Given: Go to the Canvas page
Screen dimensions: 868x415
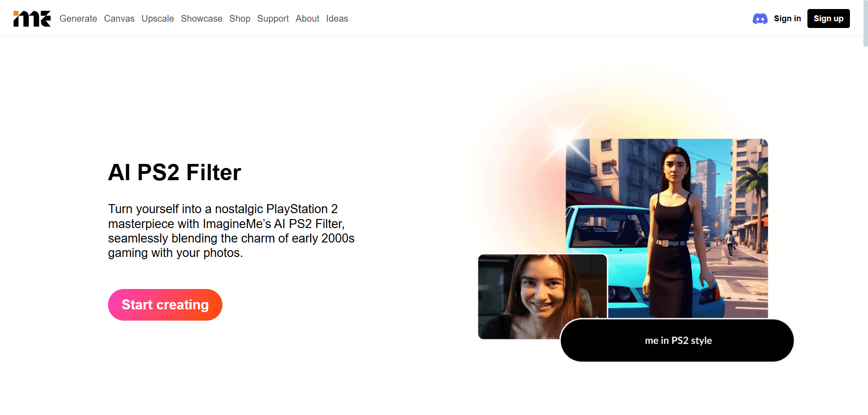Looking at the screenshot, I should [119, 19].
